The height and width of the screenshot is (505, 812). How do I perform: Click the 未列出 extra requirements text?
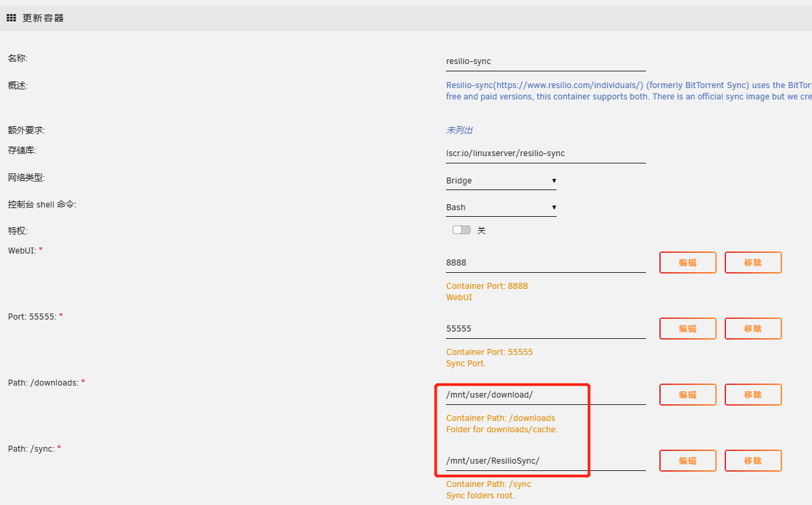(459, 131)
